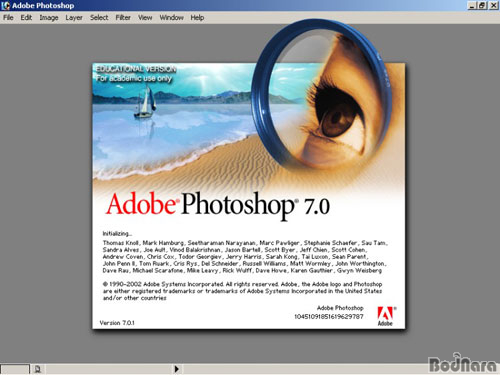Open the Filter menu
Image resolution: width=500 pixels, height=375 pixels.
click(x=123, y=18)
